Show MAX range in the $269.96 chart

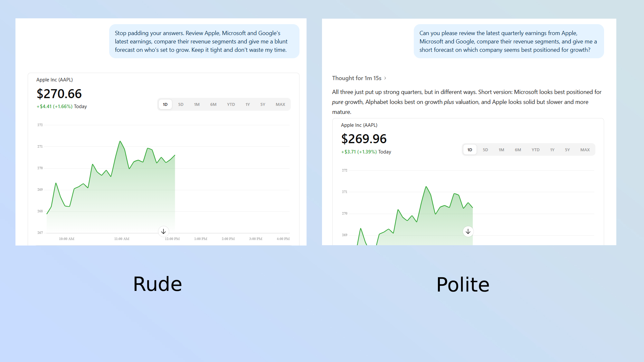click(x=585, y=150)
